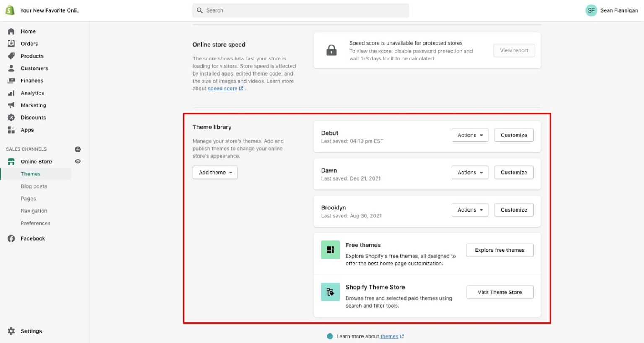Click the Settings gear icon
This screenshot has width=644, height=343.
(x=11, y=331)
